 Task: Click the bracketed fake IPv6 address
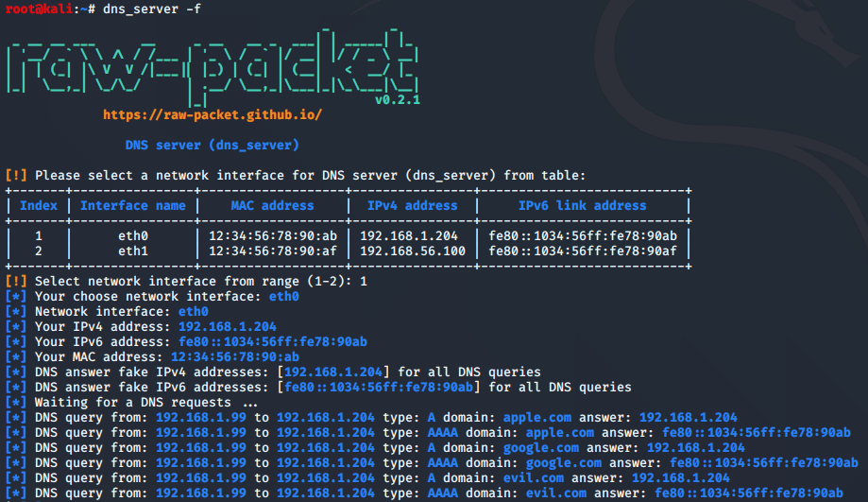[x=379, y=388]
